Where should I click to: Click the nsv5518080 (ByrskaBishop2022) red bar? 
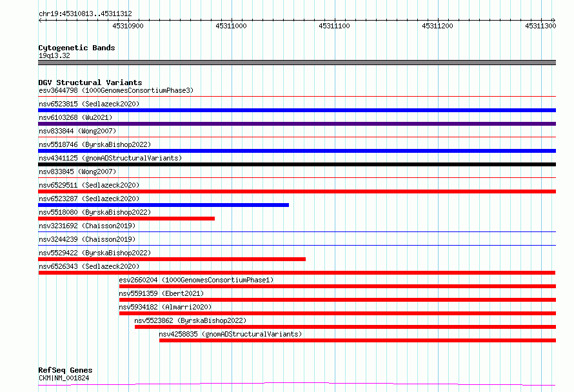pyautogui.click(x=126, y=219)
